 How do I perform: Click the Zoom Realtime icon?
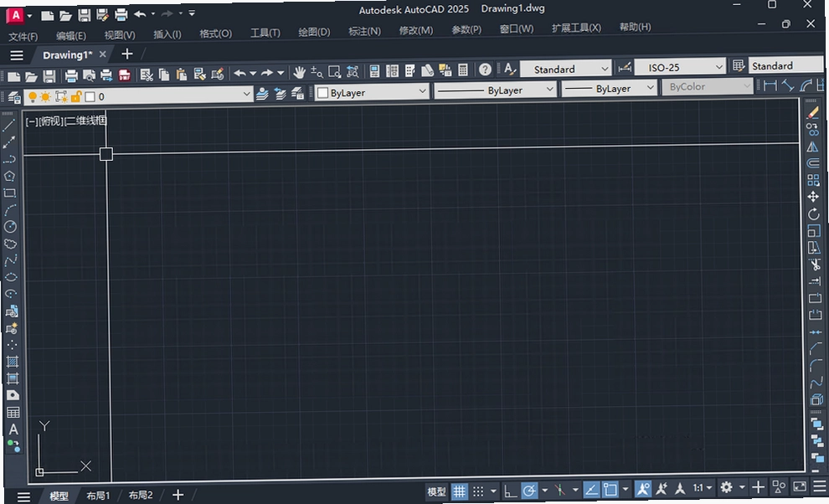pos(317,72)
